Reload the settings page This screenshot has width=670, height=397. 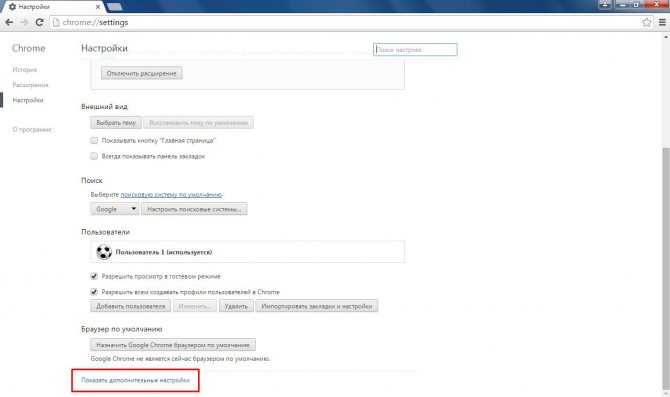click(x=39, y=22)
